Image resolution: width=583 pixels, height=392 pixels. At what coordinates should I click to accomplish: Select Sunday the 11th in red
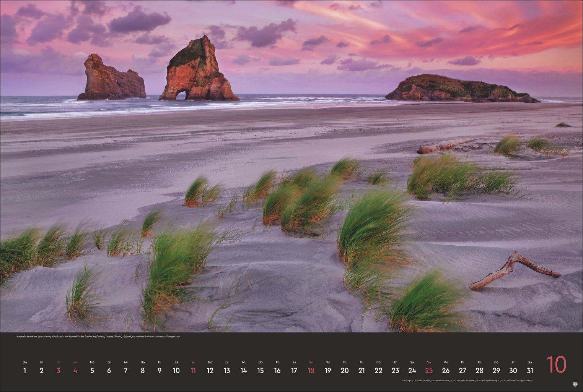(193, 370)
